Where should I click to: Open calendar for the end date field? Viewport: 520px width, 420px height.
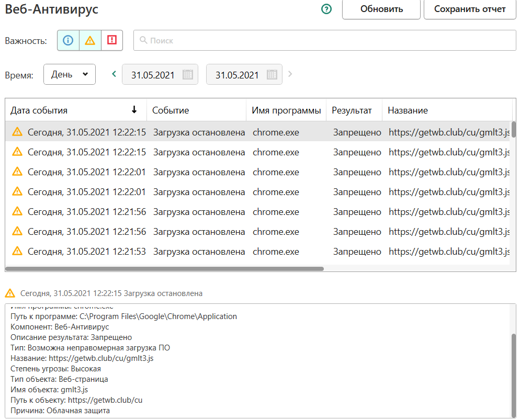point(272,75)
